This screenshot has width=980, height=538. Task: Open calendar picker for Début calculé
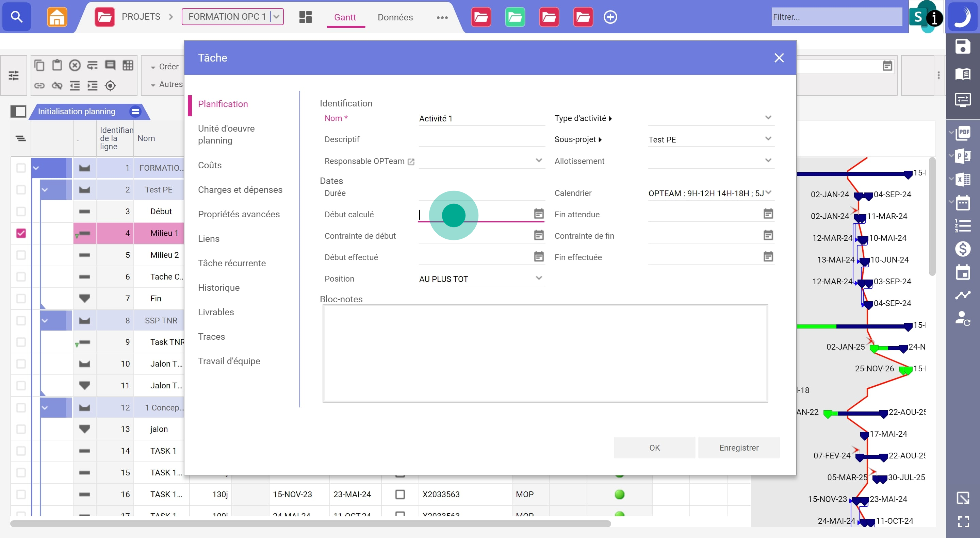pyautogui.click(x=539, y=214)
